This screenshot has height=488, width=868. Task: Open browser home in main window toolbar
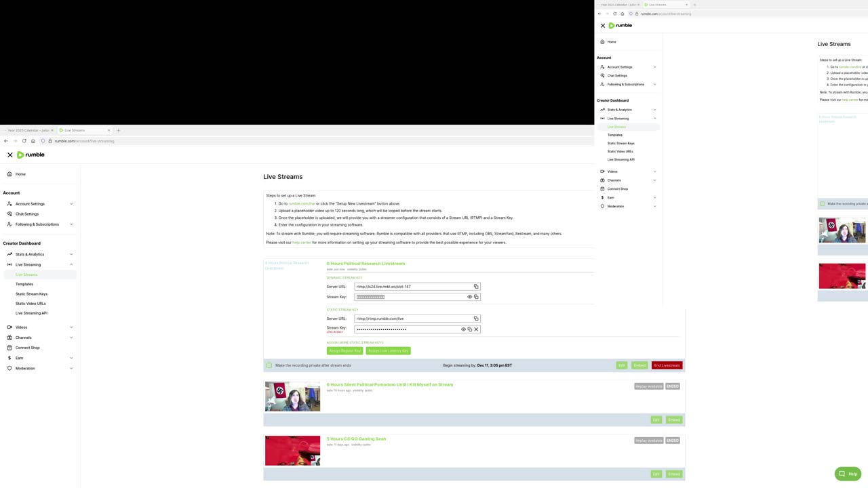coord(33,141)
